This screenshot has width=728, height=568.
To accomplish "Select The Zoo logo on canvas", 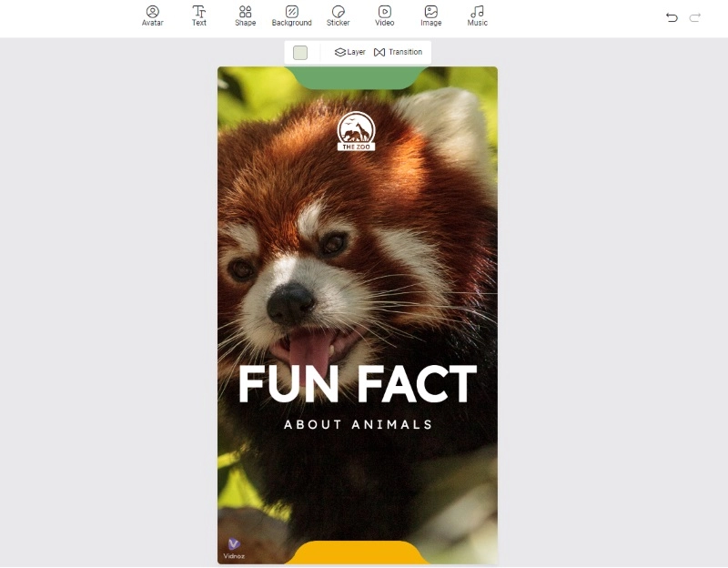I will pyautogui.click(x=356, y=132).
